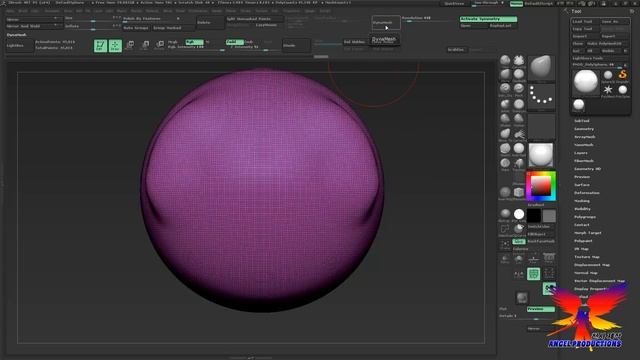Click the Mirror And Weld button
640x360 pixels.
tap(34, 26)
